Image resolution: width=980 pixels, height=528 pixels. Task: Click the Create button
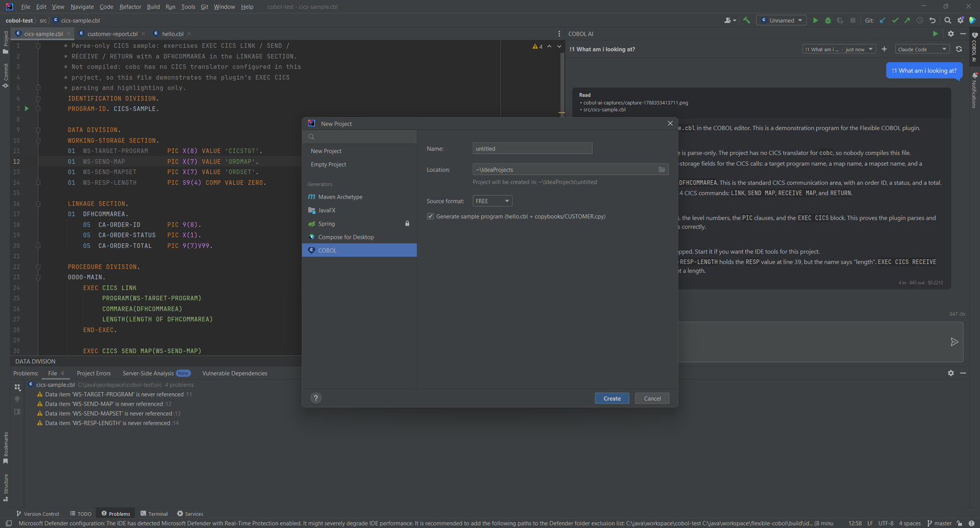pos(612,398)
